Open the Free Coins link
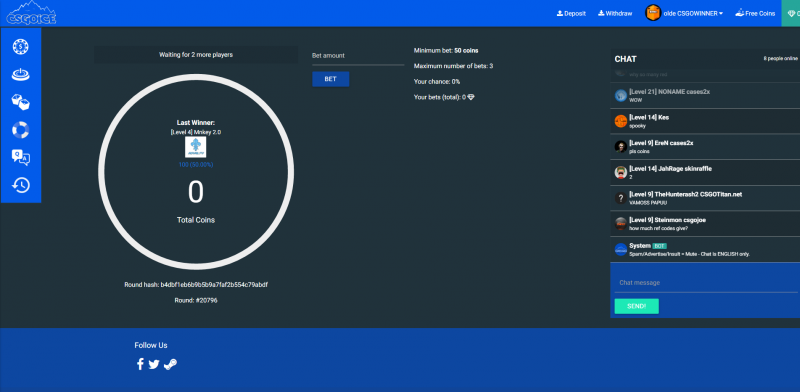This screenshot has height=392, width=800. pos(755,14)
